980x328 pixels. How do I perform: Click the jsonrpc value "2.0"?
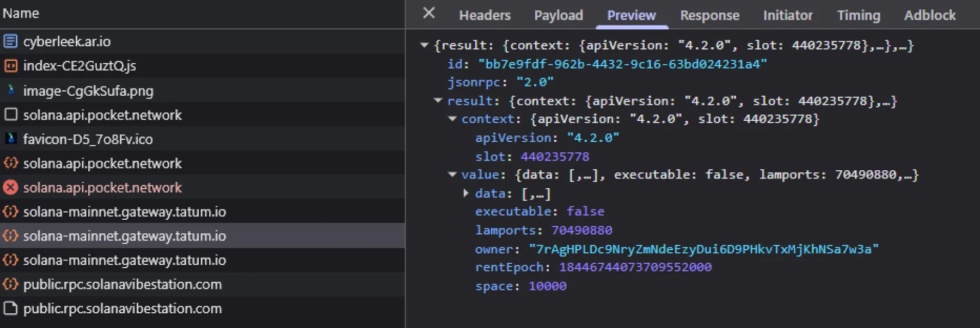tap(535, 82)
